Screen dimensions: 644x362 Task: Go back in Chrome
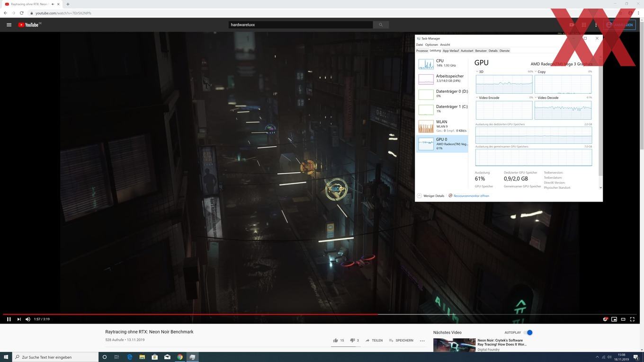[5, 13]
